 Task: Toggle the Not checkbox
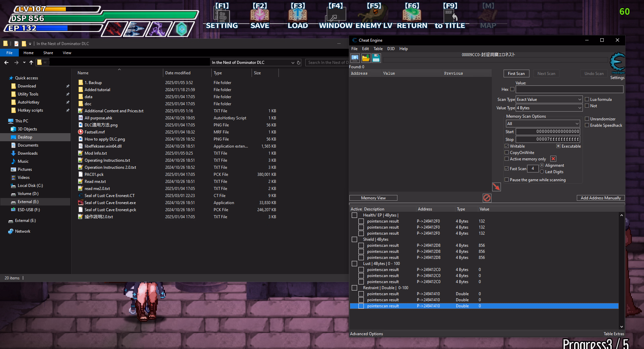587,106
